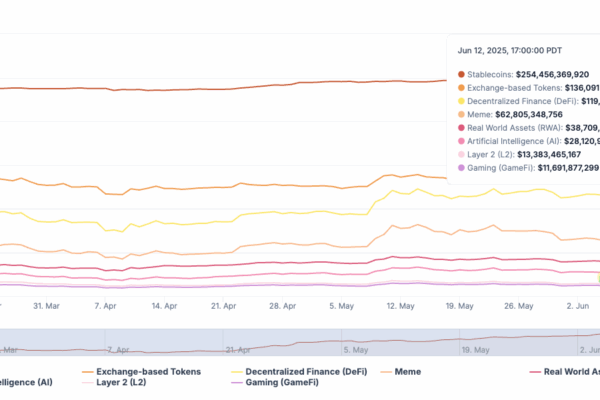600x400 pixels.
Task: Click the 28. Apr axis label
Action: point(282,306)
